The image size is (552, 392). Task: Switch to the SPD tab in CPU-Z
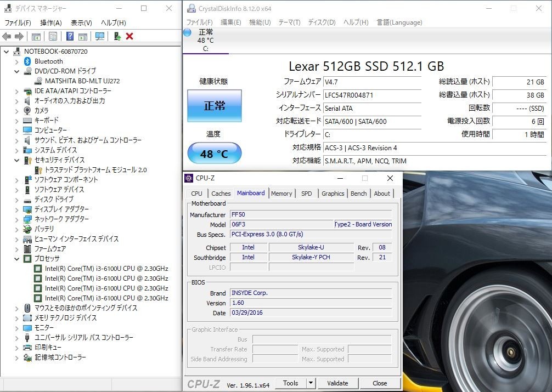(306, 194)
